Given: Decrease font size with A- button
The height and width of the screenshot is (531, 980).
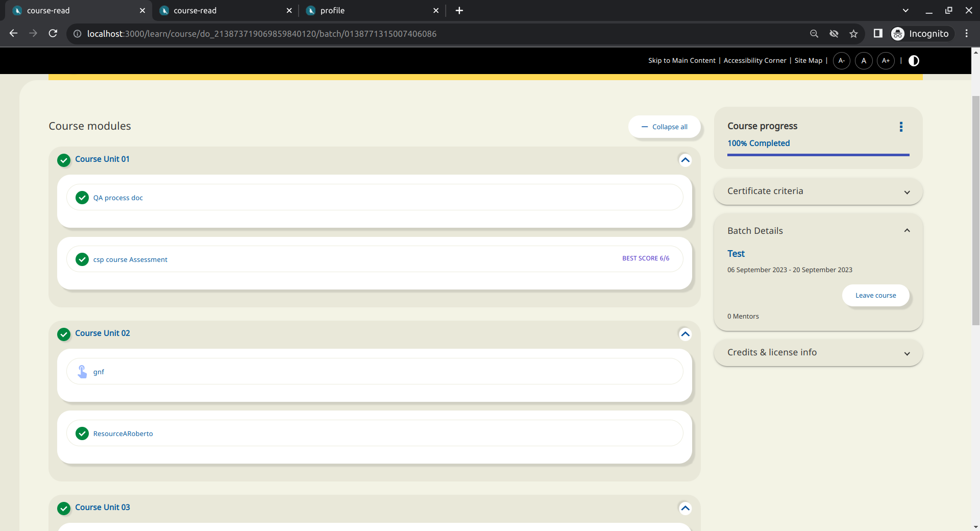Looking at the screenshot, I should [x=841, y=61].
